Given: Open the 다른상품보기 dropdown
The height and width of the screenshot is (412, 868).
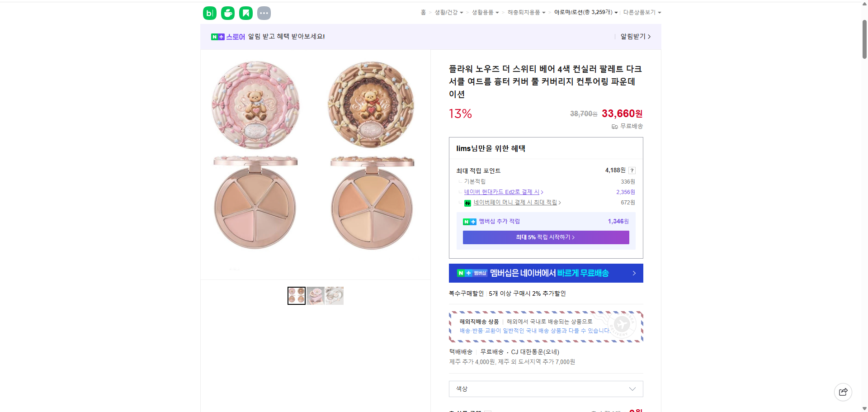Looking at the screenshot, I should tap(642, 12).
